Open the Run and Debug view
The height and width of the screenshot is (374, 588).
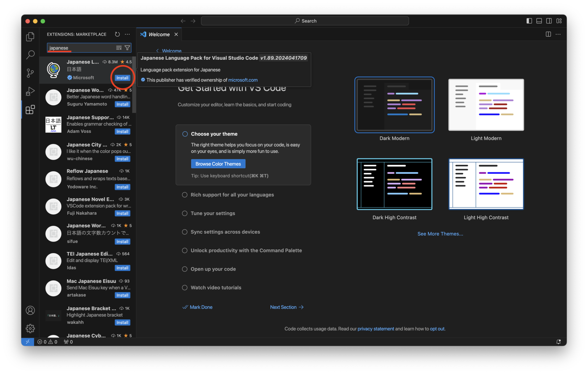point(30,91)
